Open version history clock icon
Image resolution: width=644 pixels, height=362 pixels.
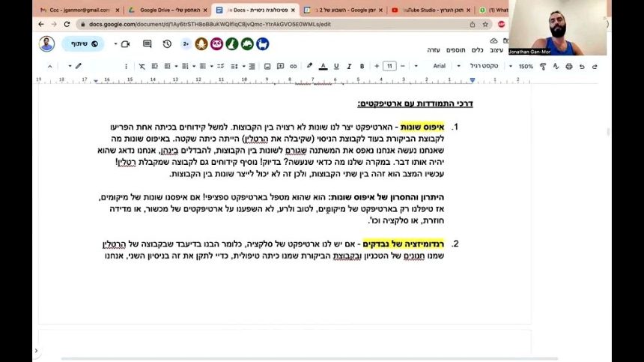coord(166,44)
